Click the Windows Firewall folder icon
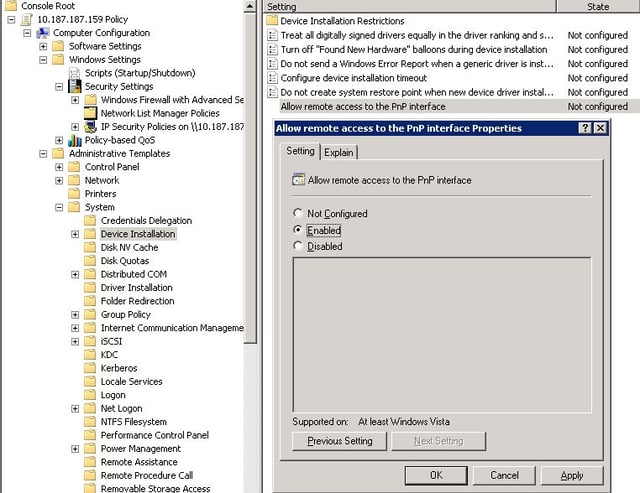 (x=90, y=100)
